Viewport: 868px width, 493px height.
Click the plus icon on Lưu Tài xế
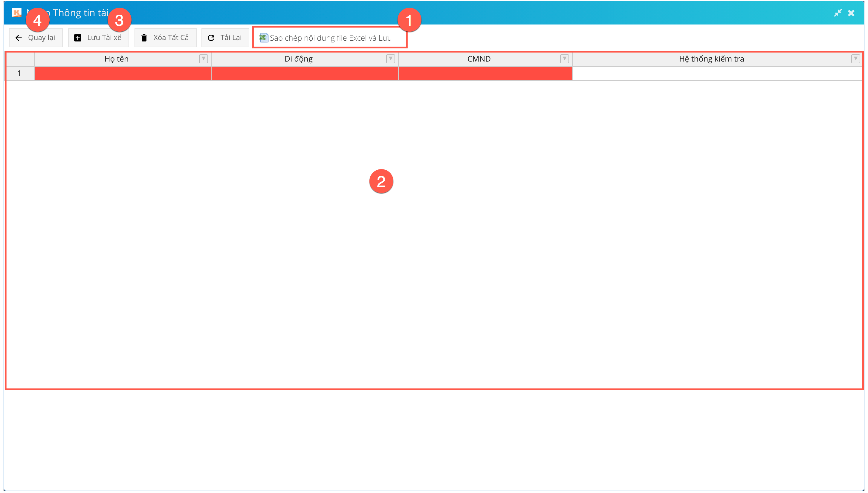pos(77,38)
